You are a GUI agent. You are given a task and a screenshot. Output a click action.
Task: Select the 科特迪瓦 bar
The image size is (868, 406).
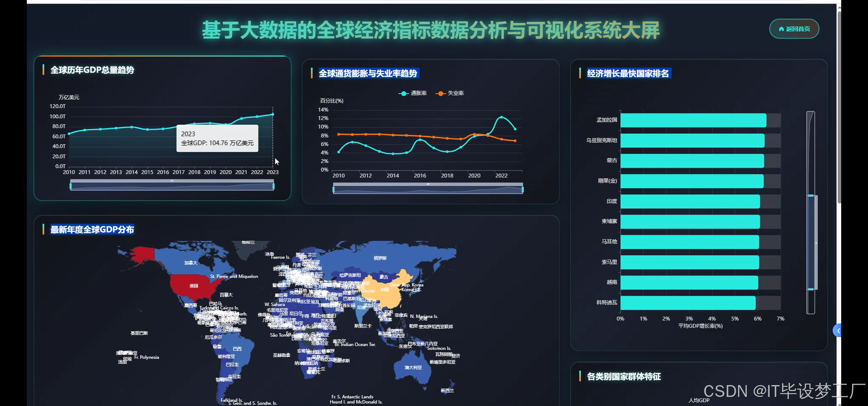tap(688, 303)
